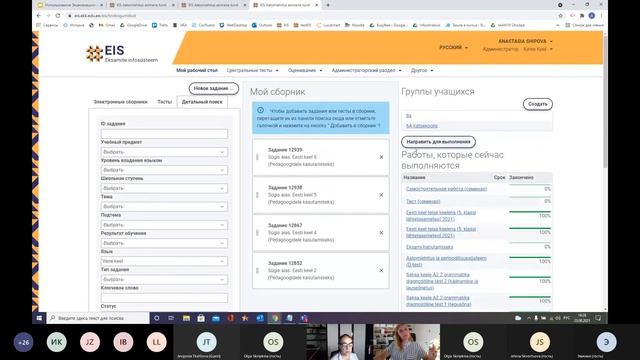Screen dimensions: 640x360
Task: Reload the browser page
Action: [x=58, y=16]
